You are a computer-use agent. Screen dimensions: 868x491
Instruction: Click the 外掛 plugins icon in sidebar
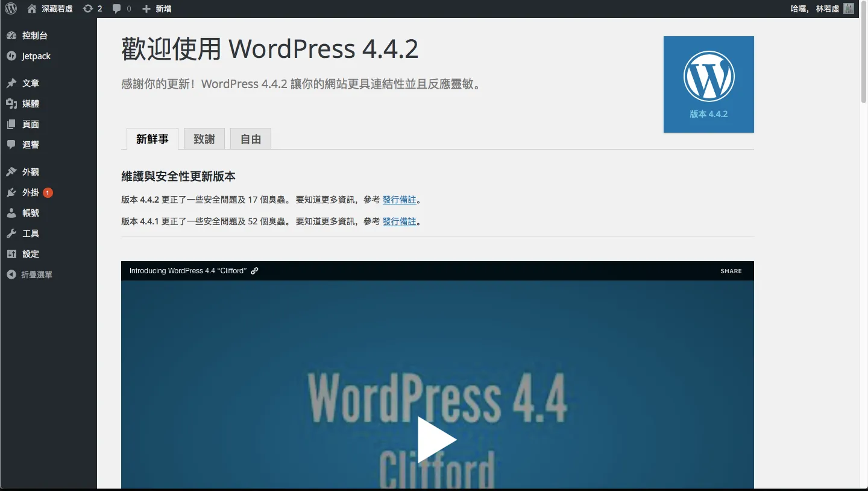click(11, 192)
